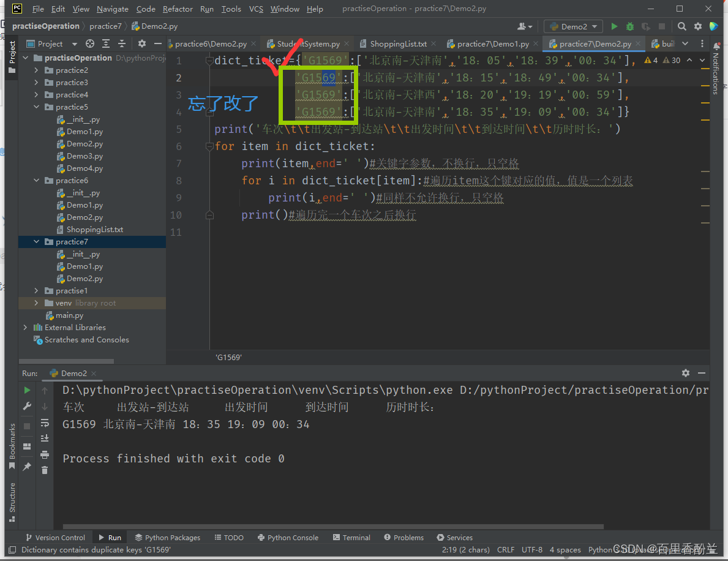This screenshot has height=561, width=728.
Task: Open Bookmarks side panel
Action: (12, 446)
